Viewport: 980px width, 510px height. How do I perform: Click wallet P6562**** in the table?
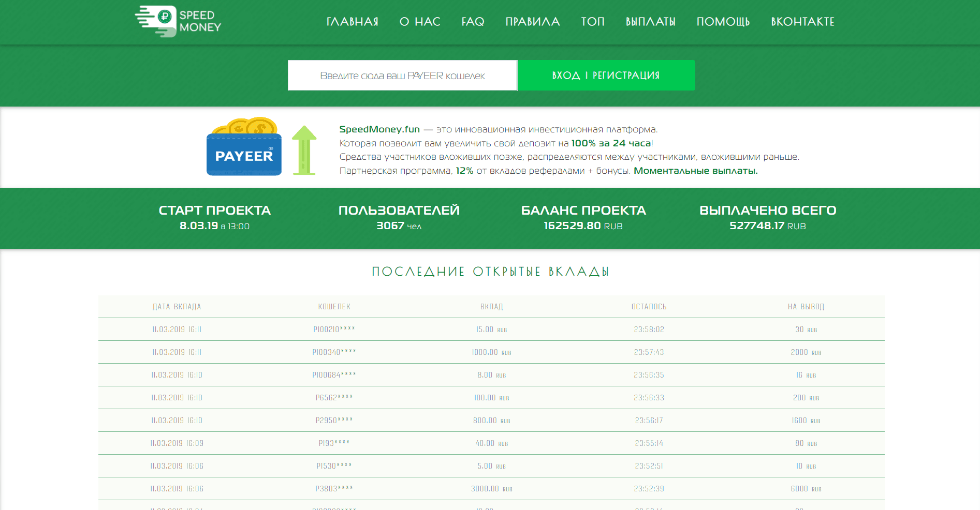click(334, 398)
